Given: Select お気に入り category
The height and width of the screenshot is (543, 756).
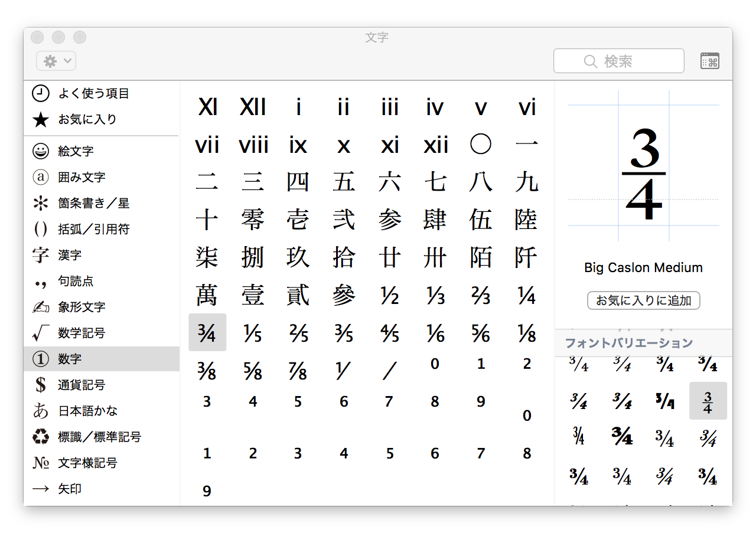Looking at the screenshot, I should (102, 119).
